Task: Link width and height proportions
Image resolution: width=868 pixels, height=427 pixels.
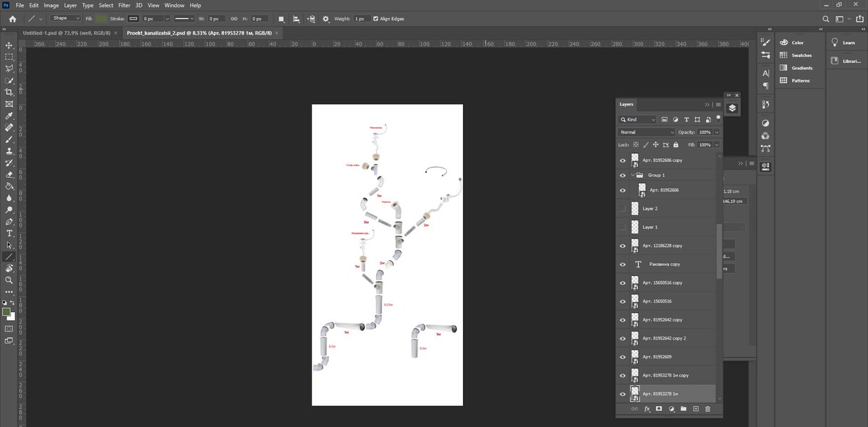Action: point(234,19)
